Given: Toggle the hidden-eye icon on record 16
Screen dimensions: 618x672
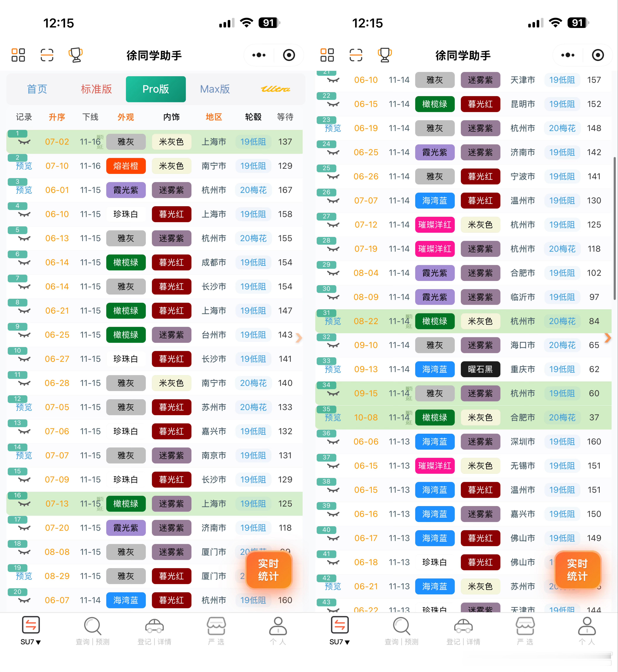Looking at the screenshot, I should pos(24,504).
